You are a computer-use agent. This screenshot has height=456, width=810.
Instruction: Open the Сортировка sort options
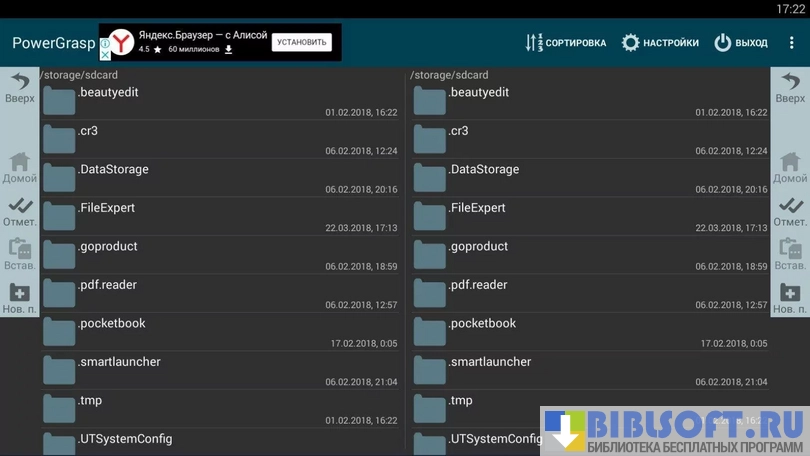click(x=566, y=43)
